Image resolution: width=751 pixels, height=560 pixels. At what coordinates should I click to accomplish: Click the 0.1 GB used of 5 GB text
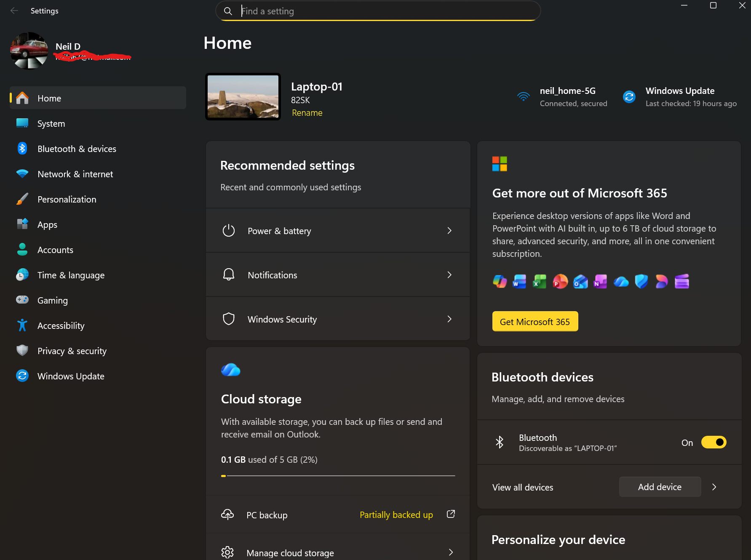pos(269,459)
